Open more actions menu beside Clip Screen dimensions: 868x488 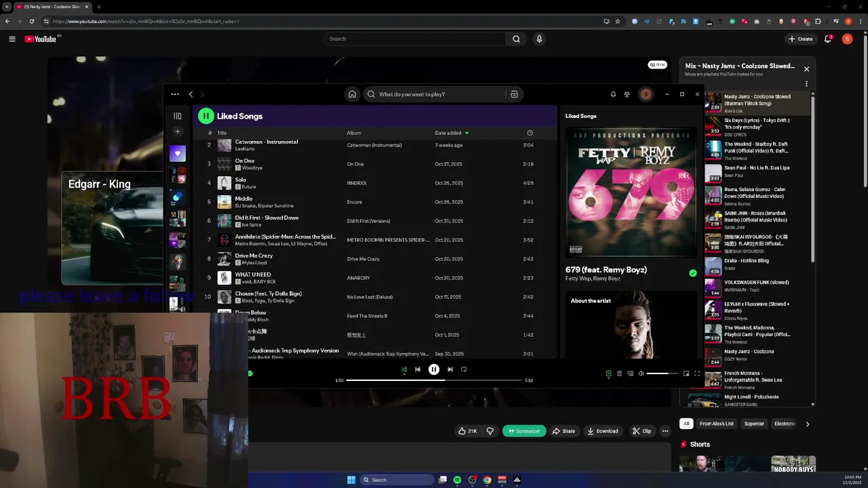[x=665, y=431]
